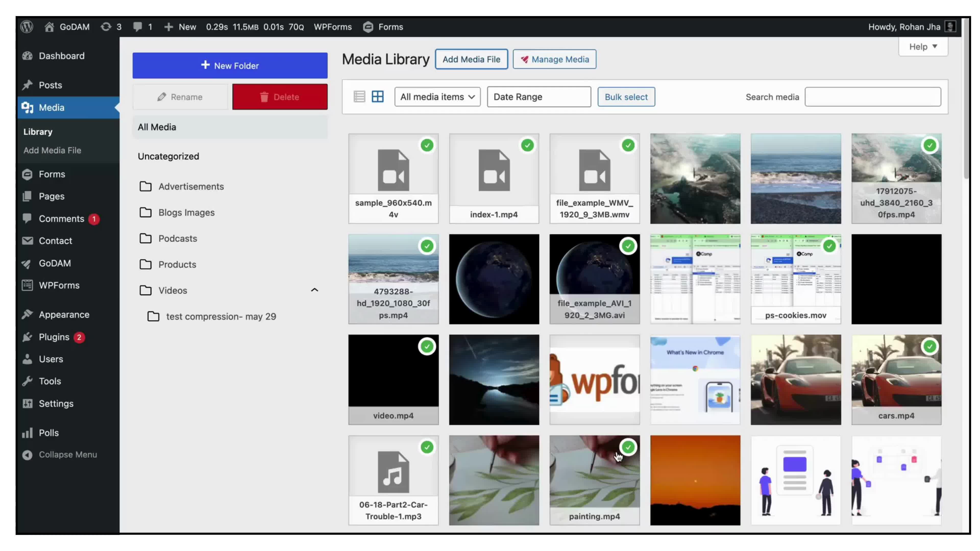Select the grid view icon
980x551 pixels.
pyautogui.click(x=377, y=97)
